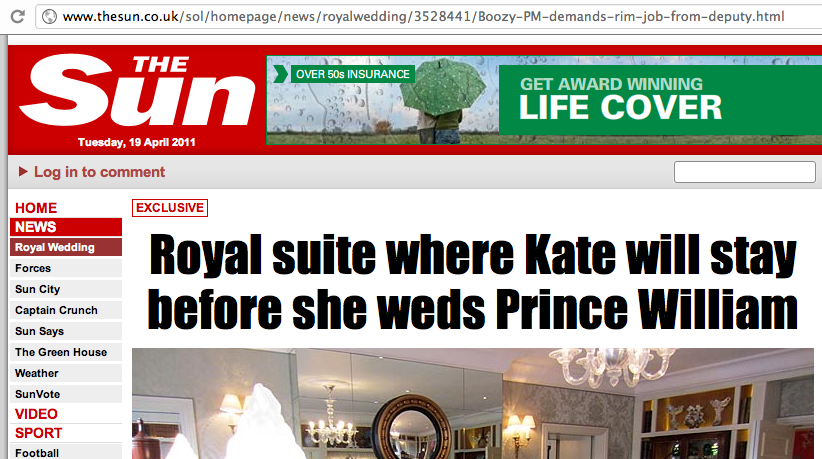Click the globe site-info icon in address bar
The image size is (822, 459).
(x=49, y=17)
